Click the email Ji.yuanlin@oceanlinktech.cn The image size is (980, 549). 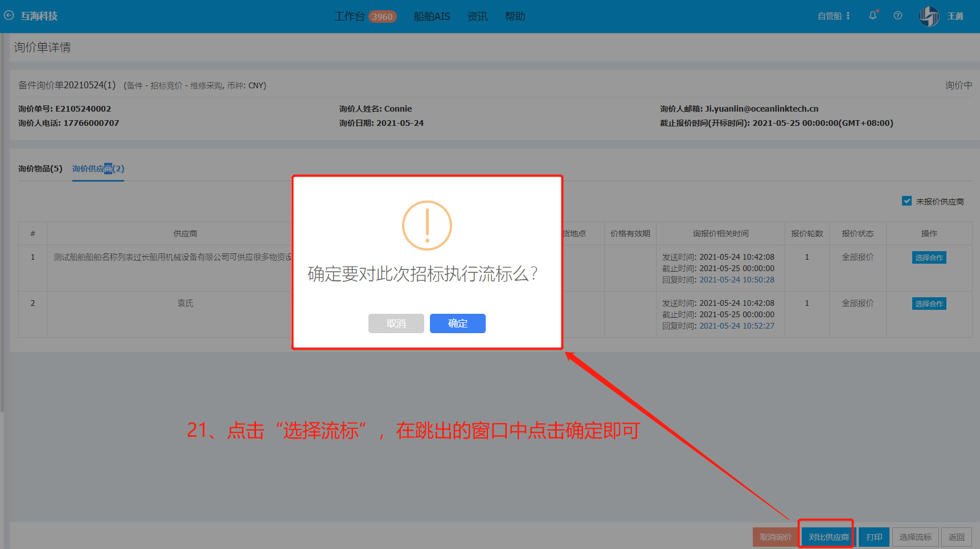click(x=762, y=109)
